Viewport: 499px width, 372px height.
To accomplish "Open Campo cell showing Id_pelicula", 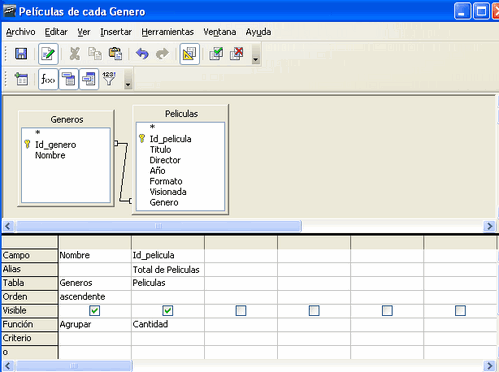I will (x=168, y=255).
